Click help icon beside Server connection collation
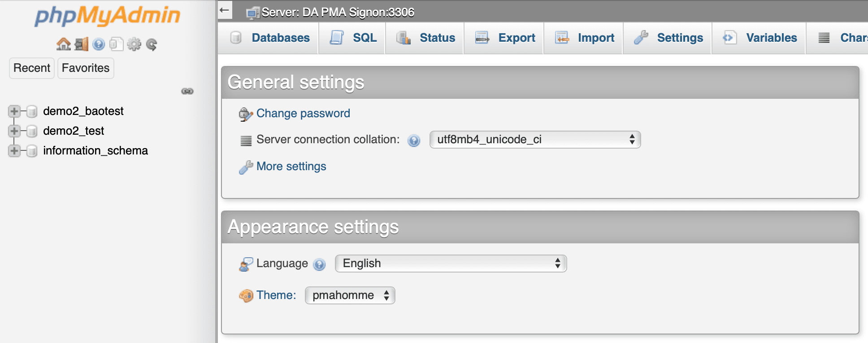 coord(413,141)
